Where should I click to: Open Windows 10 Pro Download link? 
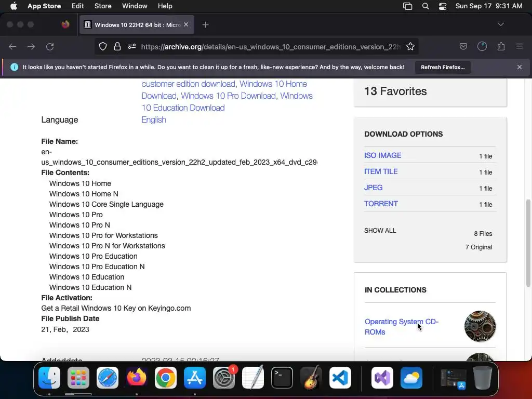229,96
